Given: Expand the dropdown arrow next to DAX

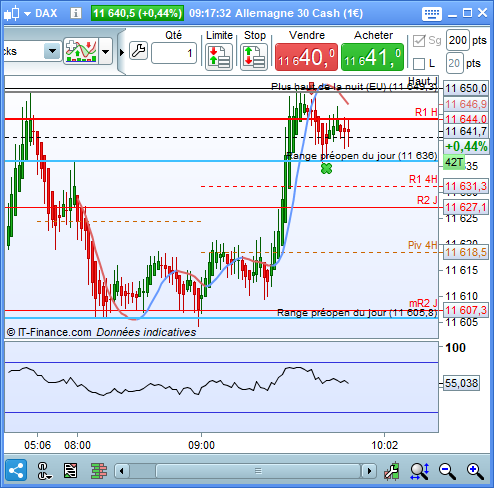Looking at the screenshot, I should click(27, 14).
